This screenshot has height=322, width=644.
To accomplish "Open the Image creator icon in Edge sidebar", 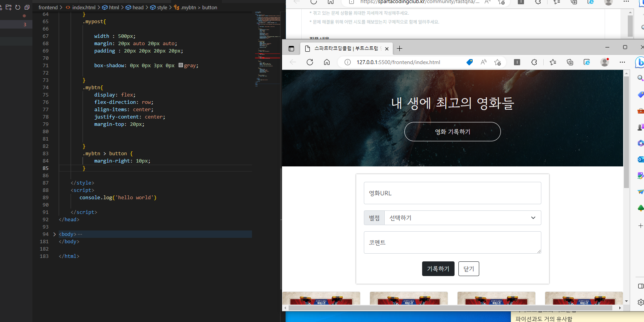I will coord(641,176).
